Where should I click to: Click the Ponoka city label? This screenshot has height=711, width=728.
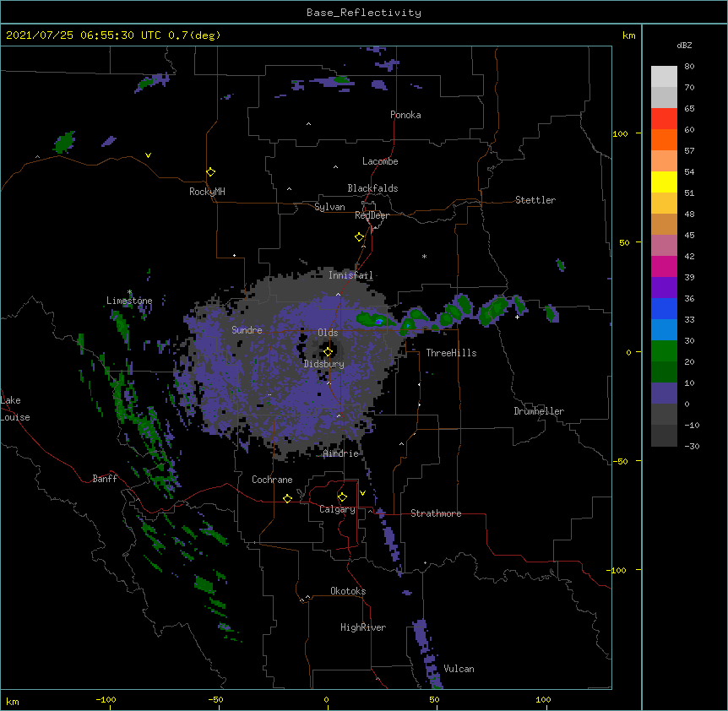[405, 115]
